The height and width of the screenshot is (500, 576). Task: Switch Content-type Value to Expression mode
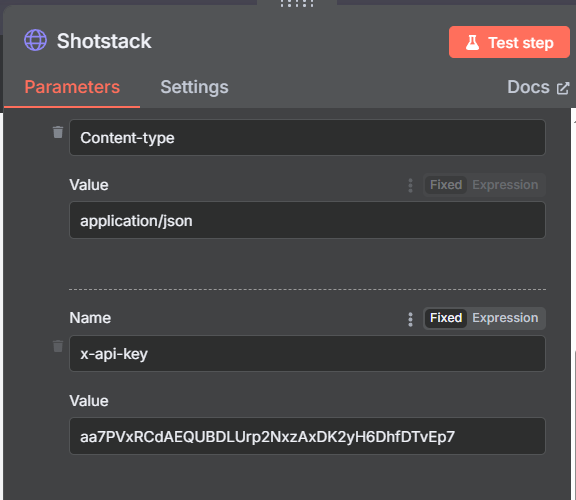[505, 185]
